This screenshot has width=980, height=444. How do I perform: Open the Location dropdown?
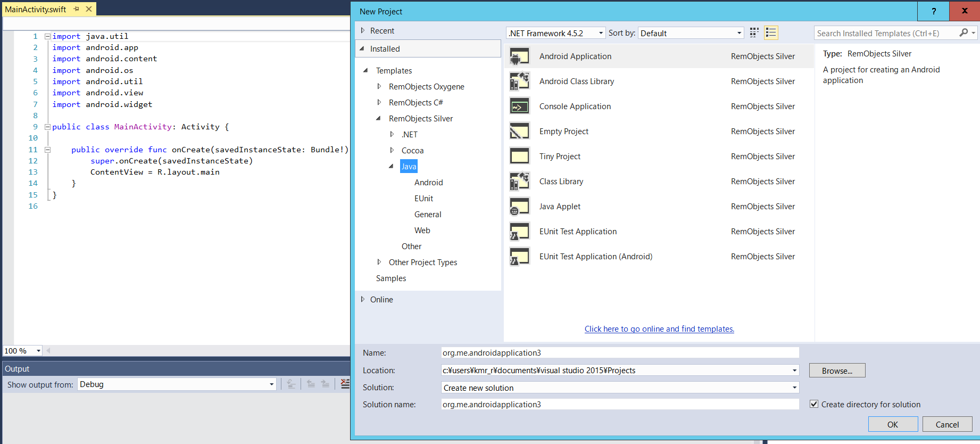(x=794, y=371)
